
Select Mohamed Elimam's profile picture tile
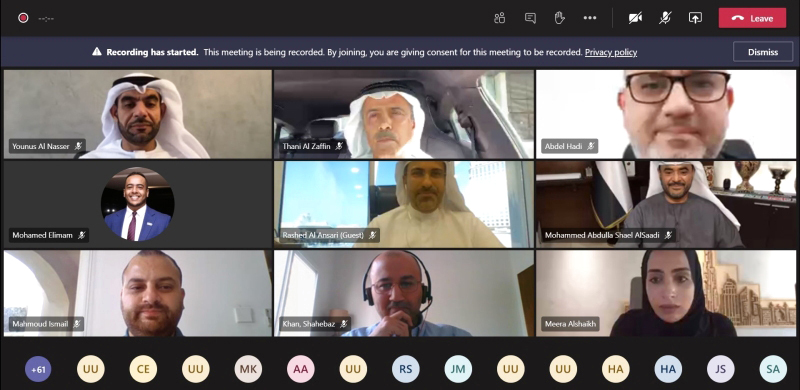coord(138,204)
